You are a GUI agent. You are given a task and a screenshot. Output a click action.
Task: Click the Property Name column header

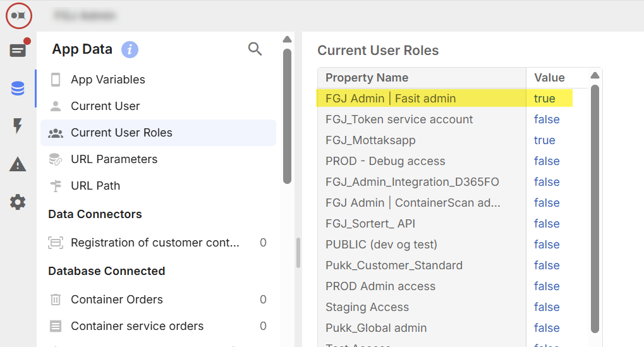click(x=367, y=78)
